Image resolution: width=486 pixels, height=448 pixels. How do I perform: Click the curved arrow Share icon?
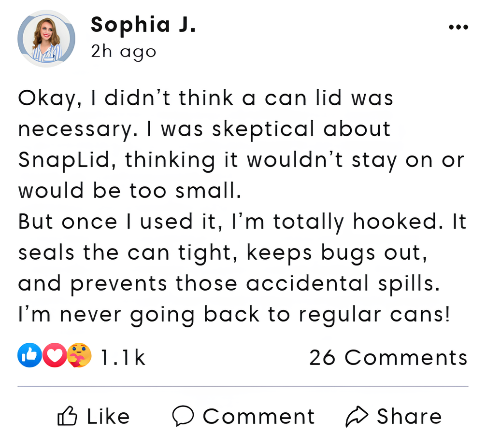tap(357, 417)
